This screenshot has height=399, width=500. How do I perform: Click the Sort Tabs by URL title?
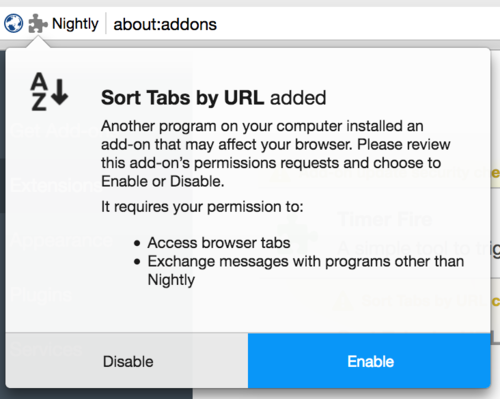[x=183, y=98]
